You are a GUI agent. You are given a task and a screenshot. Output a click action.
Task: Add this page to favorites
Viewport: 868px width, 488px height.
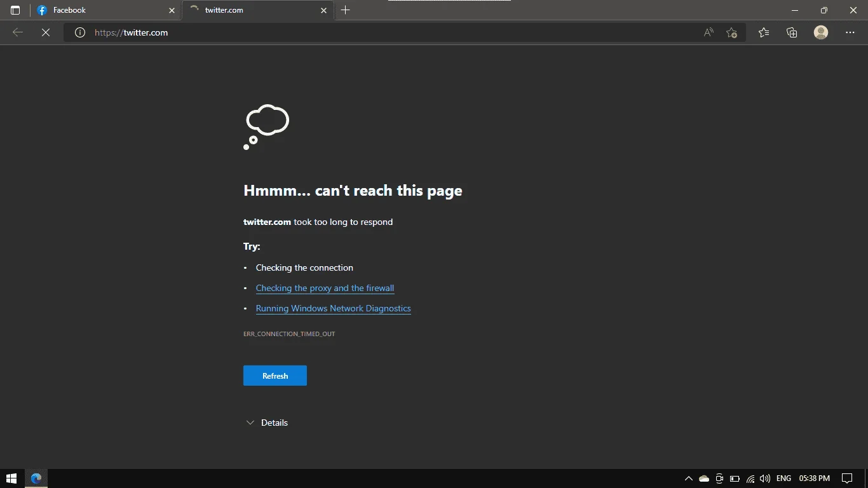click(x=731, y=32)
